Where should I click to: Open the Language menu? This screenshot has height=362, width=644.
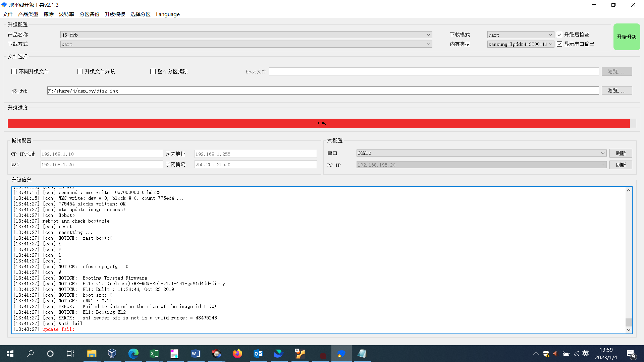point(168,14)
